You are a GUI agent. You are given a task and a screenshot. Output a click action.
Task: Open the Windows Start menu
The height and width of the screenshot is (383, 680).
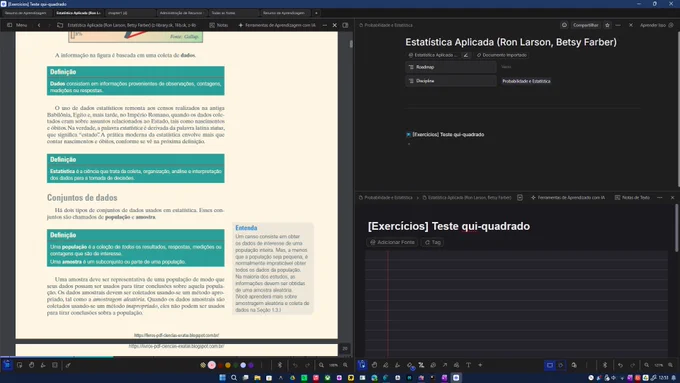coord(222,378)
